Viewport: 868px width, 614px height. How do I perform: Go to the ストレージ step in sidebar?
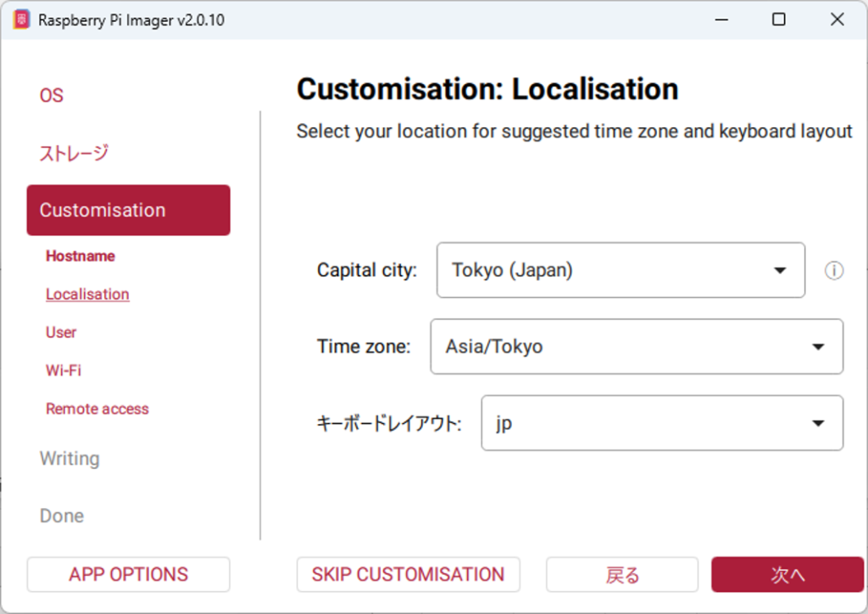[x=74, y=153]
